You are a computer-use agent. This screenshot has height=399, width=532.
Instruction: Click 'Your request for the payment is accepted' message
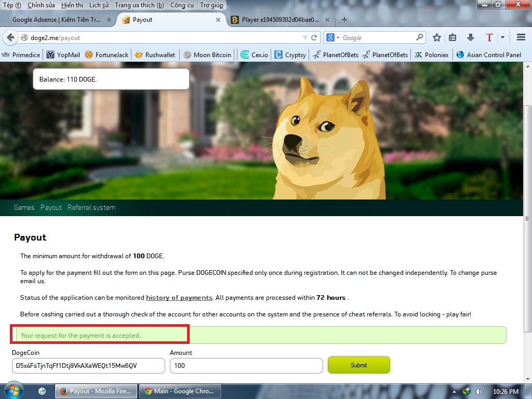click(81, 335)
